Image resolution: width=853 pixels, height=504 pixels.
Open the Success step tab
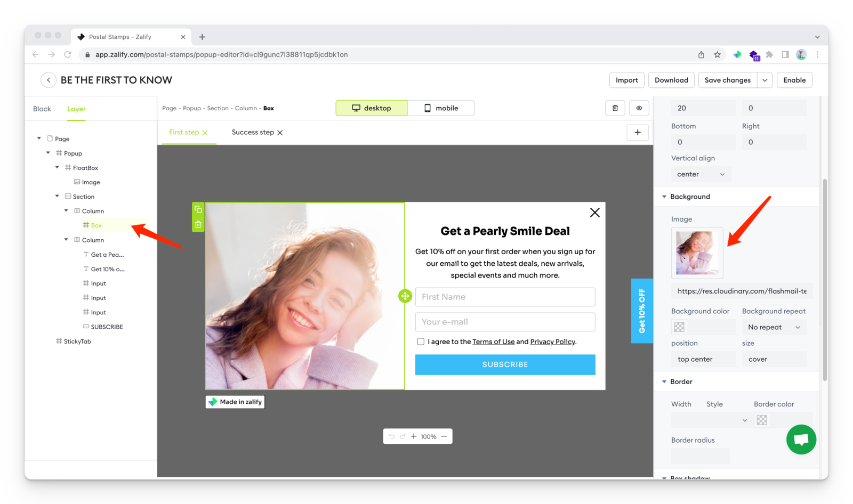point(253,133)
